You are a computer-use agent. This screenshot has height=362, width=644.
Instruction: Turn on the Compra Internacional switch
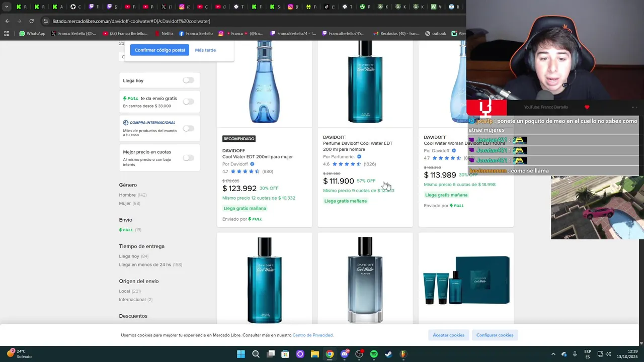click(x=188, y=128)
